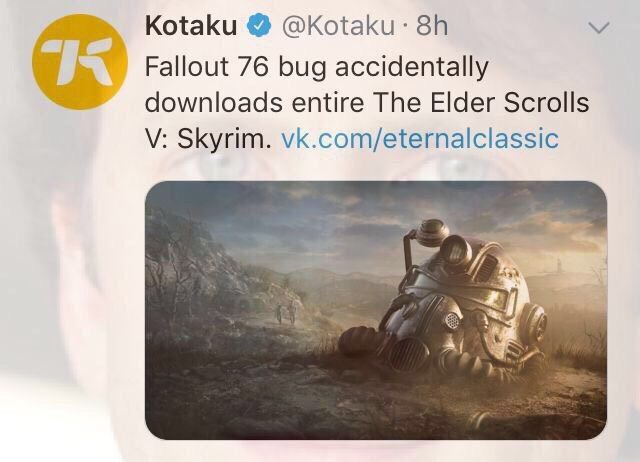Open the tweet via 'Fallout 76 bug' text

(x=236, y=67)
